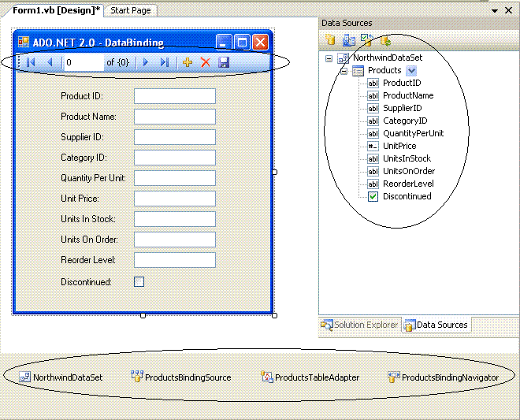The image size is (520, 420).
Task: Click the UnitPrice numeric field icon
Action: point(373,146)
